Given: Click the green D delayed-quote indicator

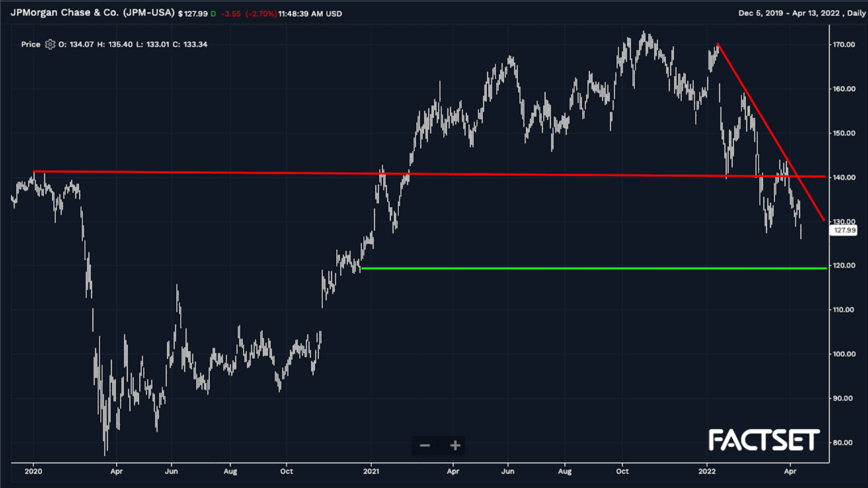Looking at the screenshot, I should (213, 14).
